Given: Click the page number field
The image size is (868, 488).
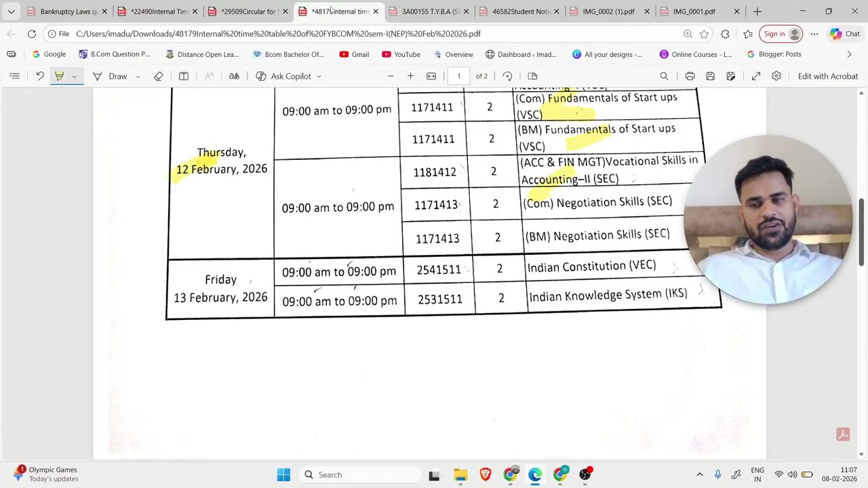Looking at the screenshot, I should tap(458, 76).
